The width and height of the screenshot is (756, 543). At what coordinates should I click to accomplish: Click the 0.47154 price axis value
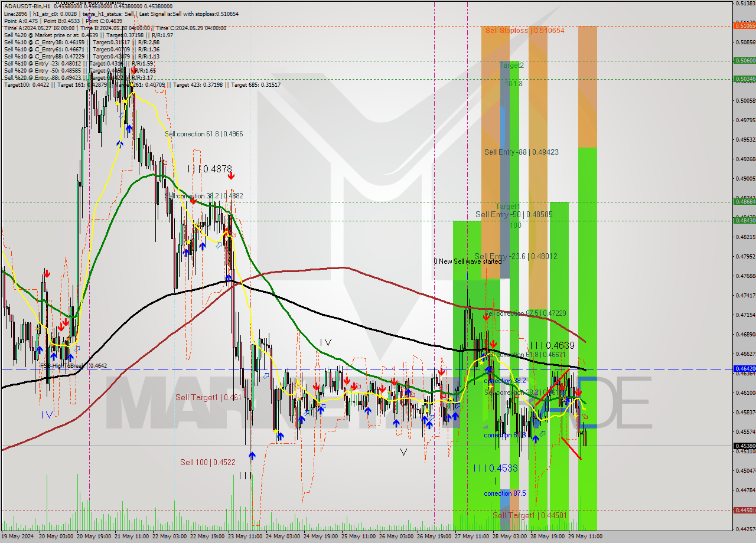pos(745,315)
